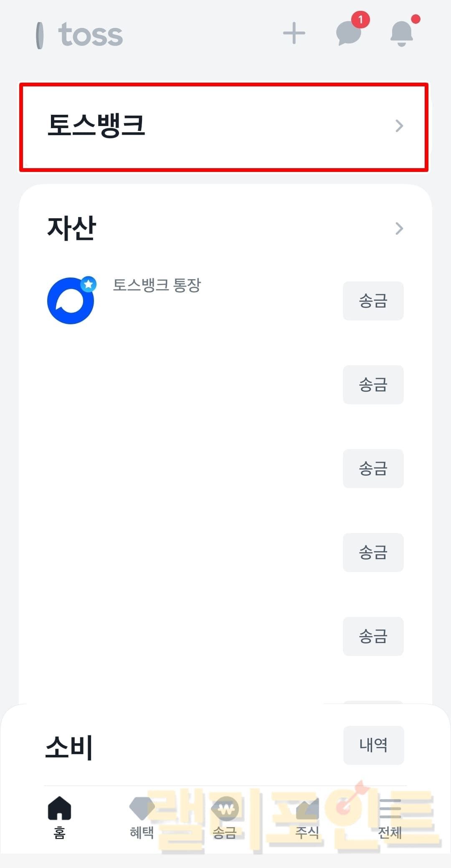Viewport: 451px width, 868px height.
Task: Go to 홈 tab
Action: click(x=59, y=817)
